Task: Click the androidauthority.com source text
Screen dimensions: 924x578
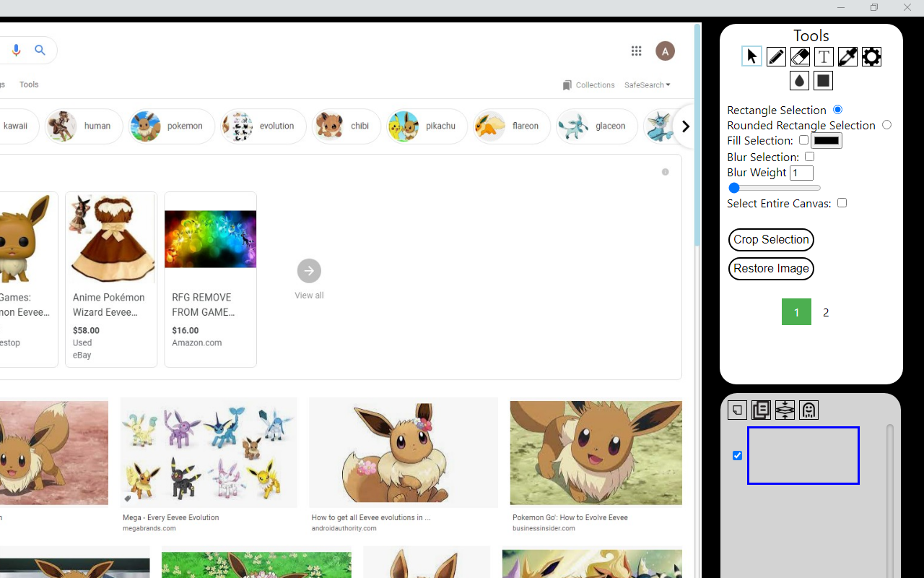Action: pyautogui.click(x=344, y=528)
